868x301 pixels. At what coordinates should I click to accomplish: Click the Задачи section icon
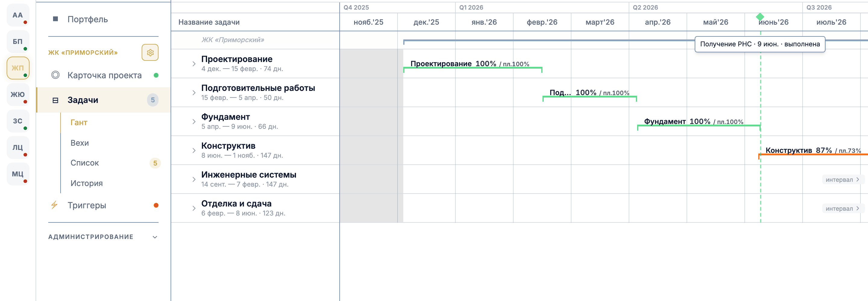tap(55, 100)
